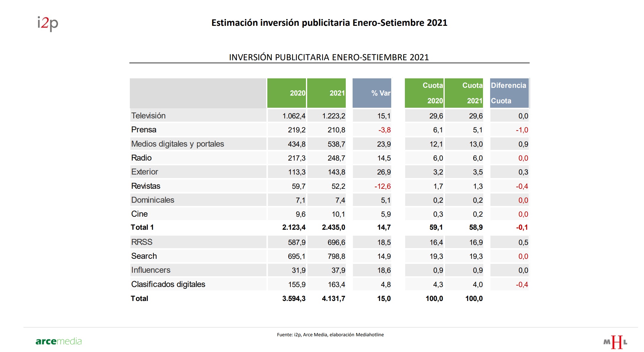Select the Search row label
644x352 pixels.
click(144, 256)
